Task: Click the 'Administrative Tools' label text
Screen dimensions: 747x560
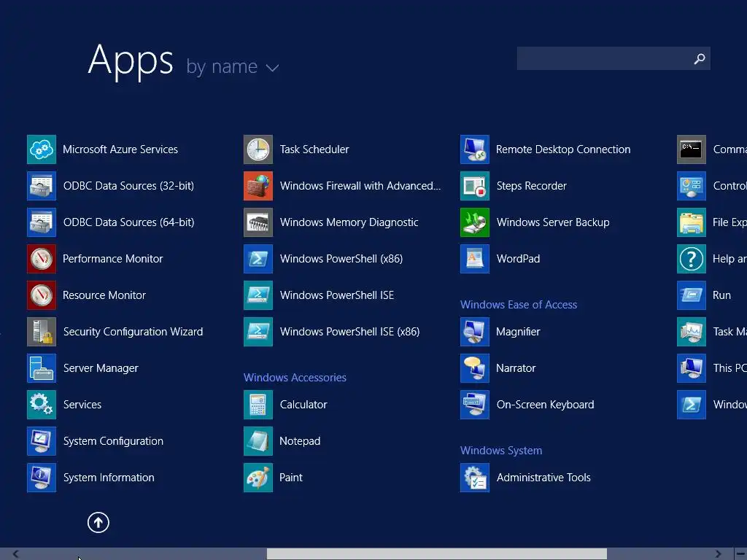Action: pyautogui.click(x=543, y=478)
